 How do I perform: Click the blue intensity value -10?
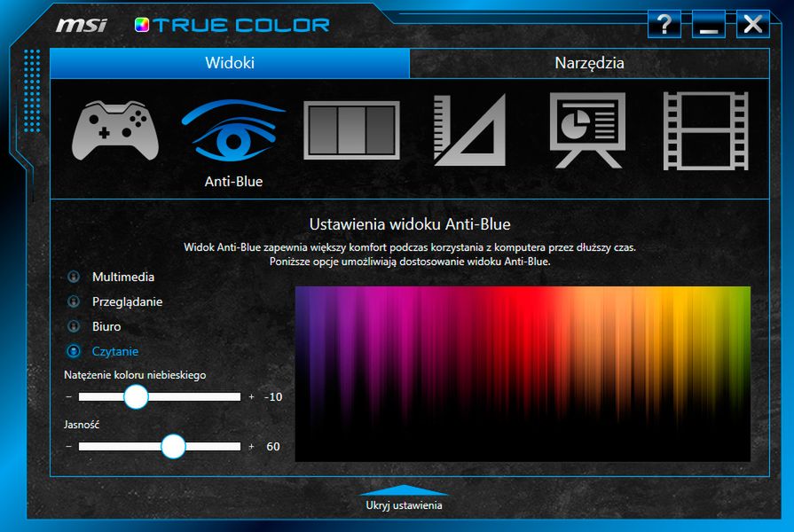point(273,397)
